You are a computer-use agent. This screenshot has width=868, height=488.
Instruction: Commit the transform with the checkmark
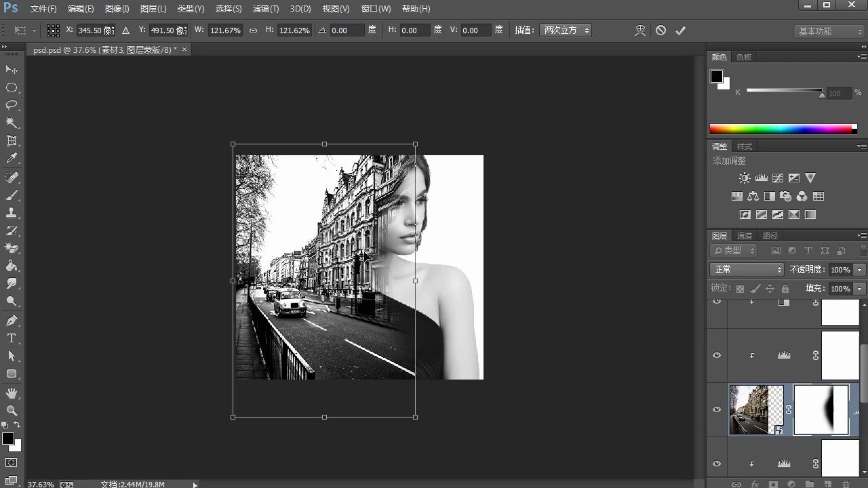681,30
